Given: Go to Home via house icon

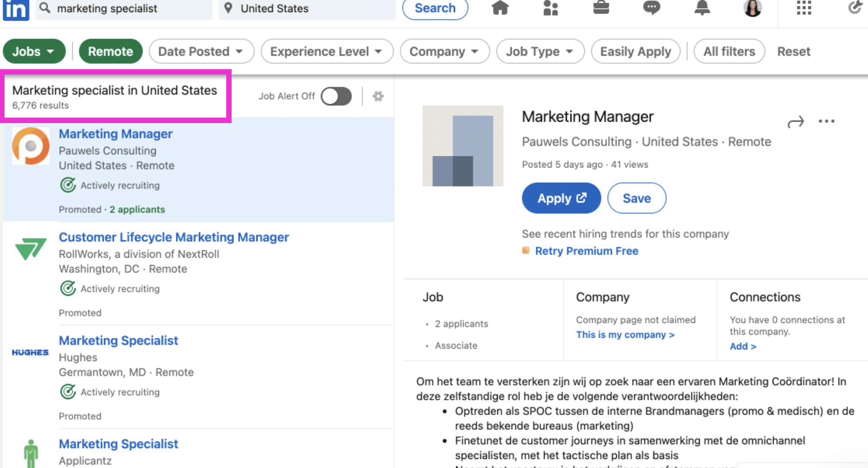Looking at the screenshot, I should [500, 8].
